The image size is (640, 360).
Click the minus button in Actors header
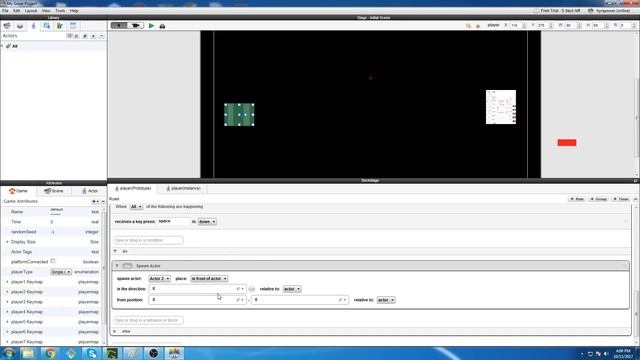pyautogui.click(x=102, y=36)
